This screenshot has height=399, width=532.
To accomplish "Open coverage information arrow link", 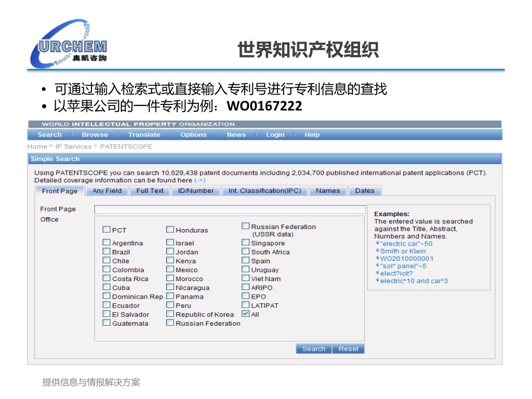I will [x=200, y=180].
